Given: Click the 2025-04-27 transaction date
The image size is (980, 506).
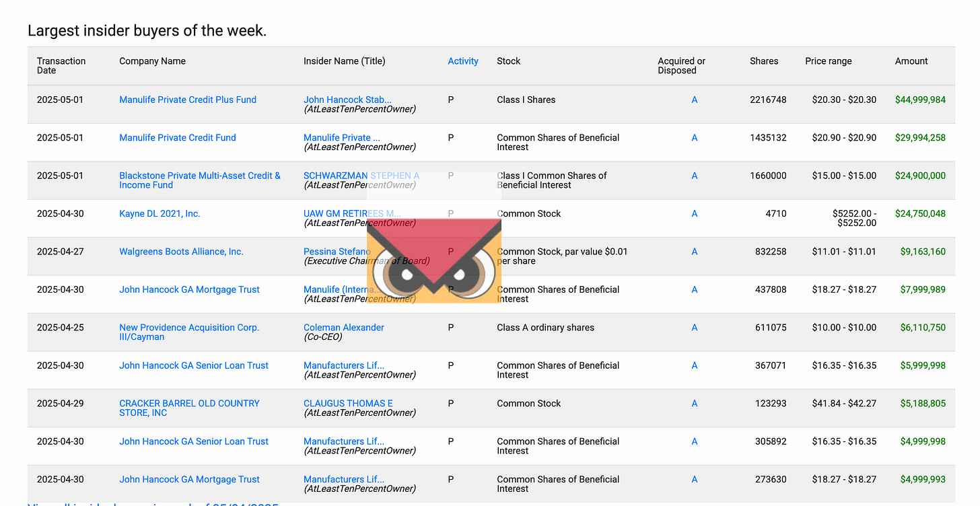Looking at the screenshot, I should tap(61, 252).
